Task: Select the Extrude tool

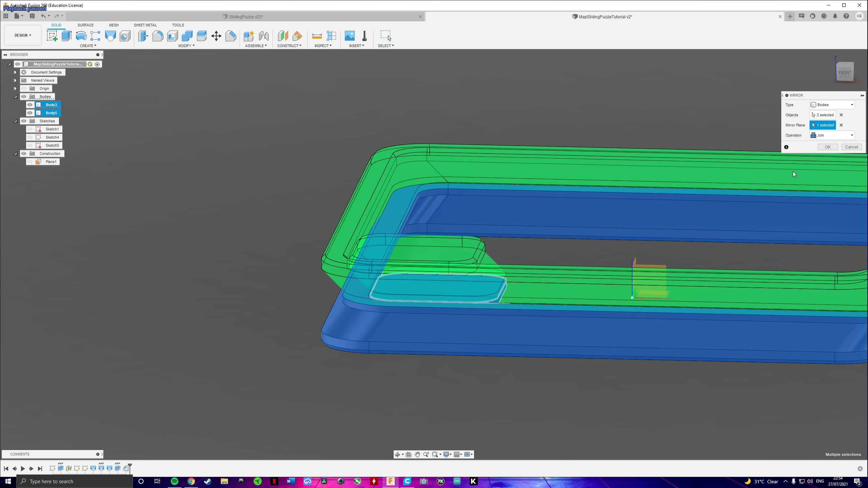Action: pos(67,35)
